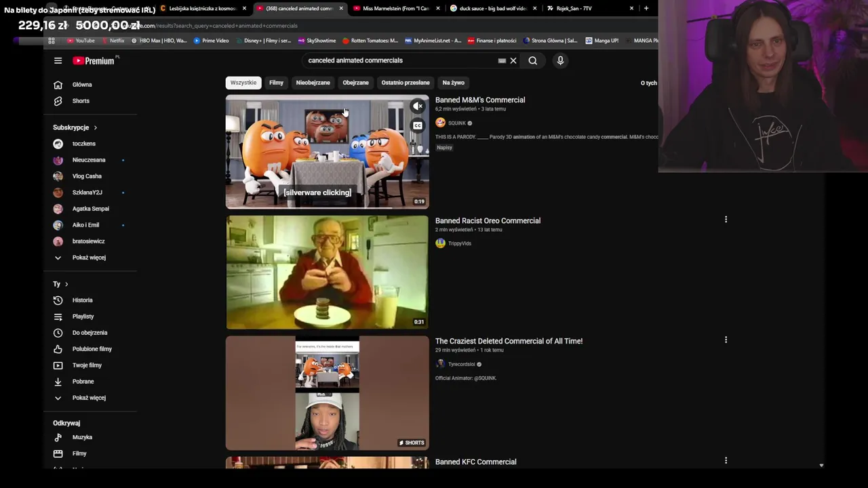Open the Agatka Senpai subscription
Screen dimensions: 868x488
[90, 209]
